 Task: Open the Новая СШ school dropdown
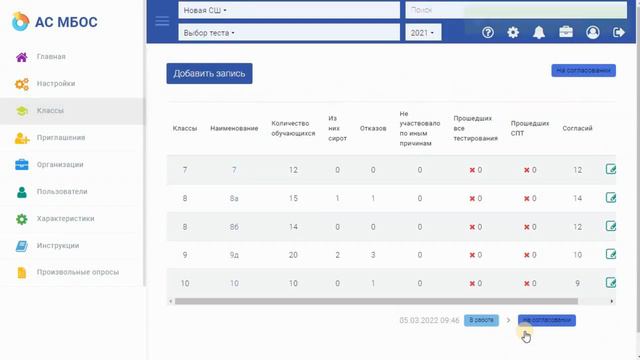pos(289,10)
